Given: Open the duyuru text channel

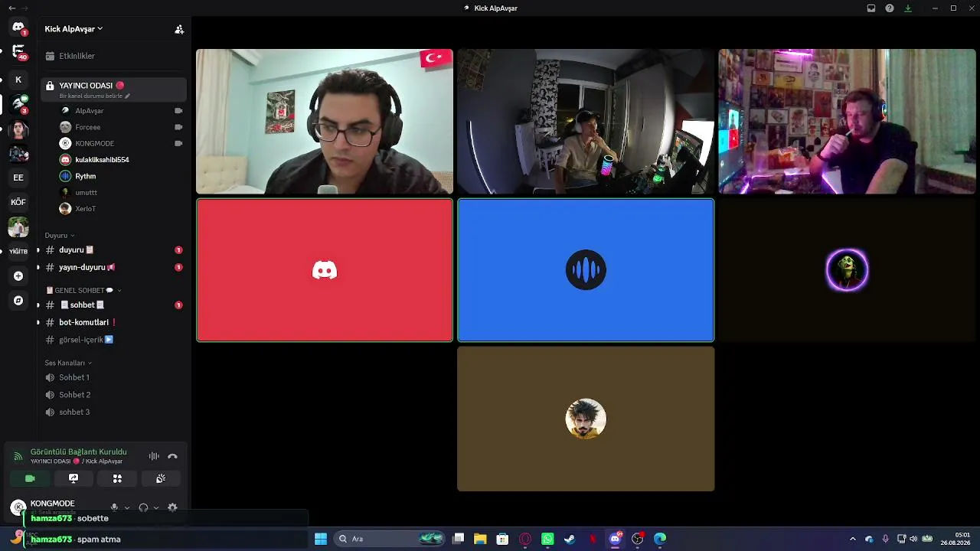Looking at the screenshot, I should click(x=113, y=250).
